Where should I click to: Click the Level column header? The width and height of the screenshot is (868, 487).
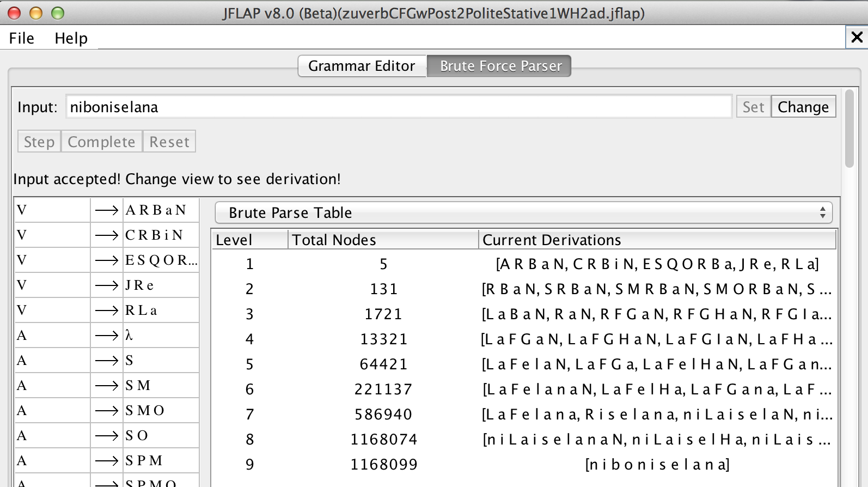[x=250, y=240]
